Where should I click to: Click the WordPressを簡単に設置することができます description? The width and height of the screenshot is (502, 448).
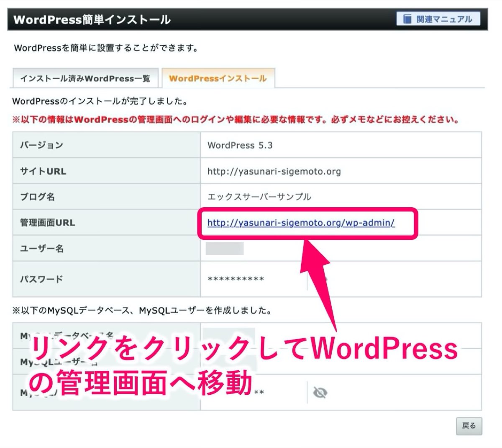106,48
